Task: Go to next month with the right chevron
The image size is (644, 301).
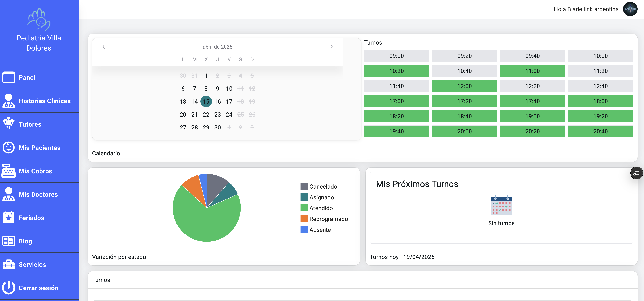Action: coord(332,46)
